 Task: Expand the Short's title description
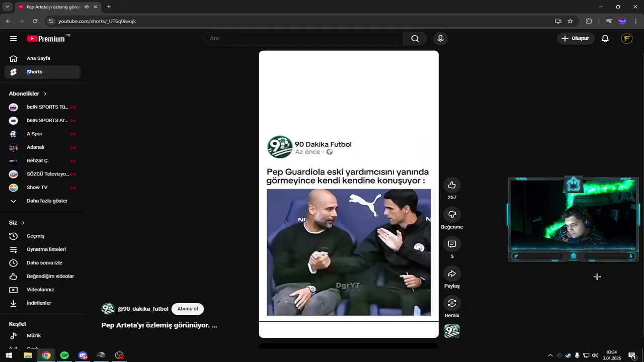coord(159,325)
